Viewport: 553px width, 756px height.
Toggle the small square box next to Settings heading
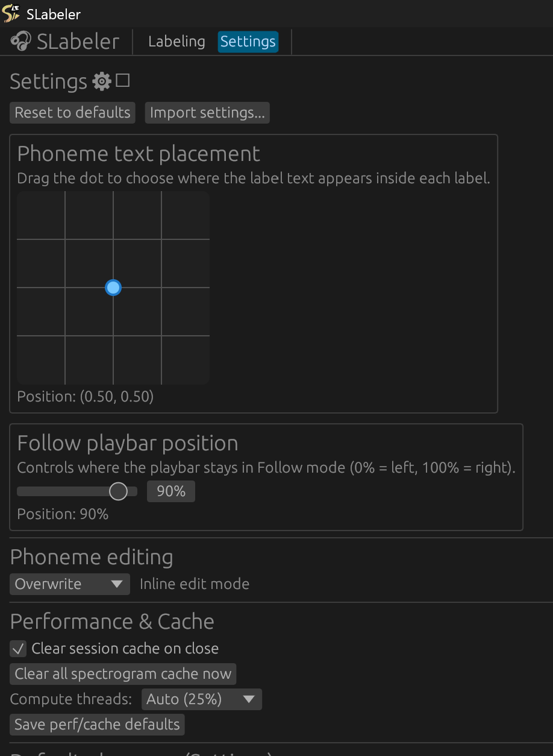pos(123,81)
